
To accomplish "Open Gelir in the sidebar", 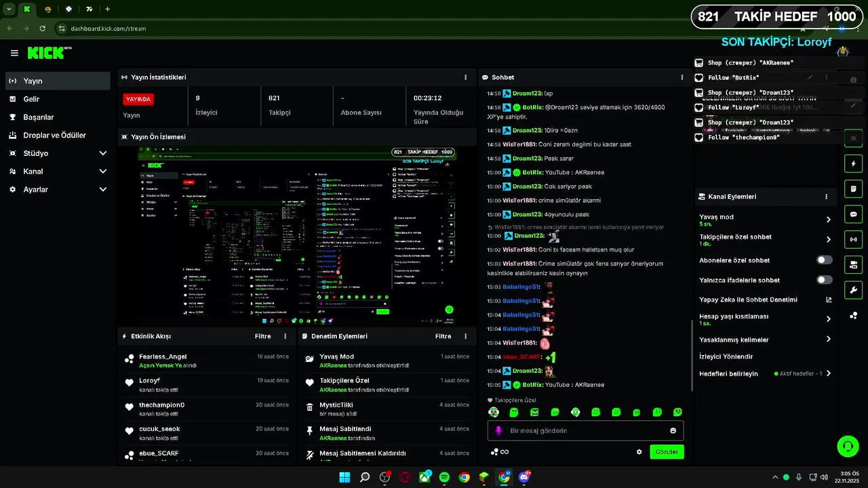I will pos(58,99).
